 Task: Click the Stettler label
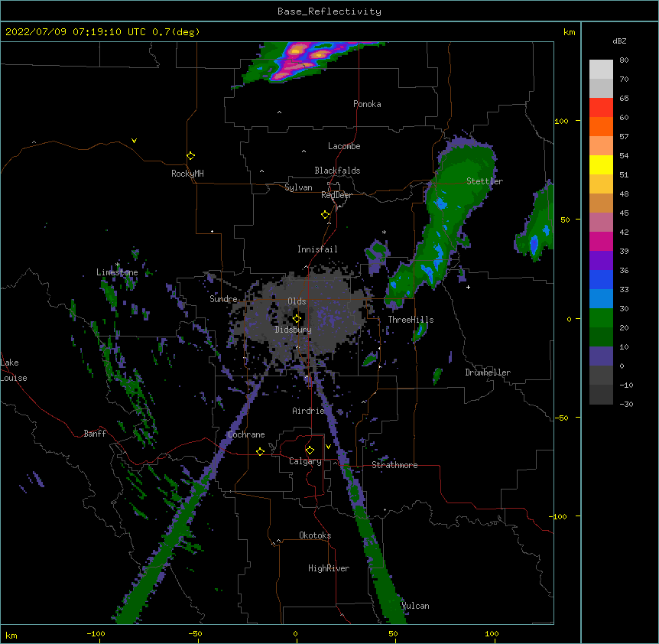coord(485,181)
